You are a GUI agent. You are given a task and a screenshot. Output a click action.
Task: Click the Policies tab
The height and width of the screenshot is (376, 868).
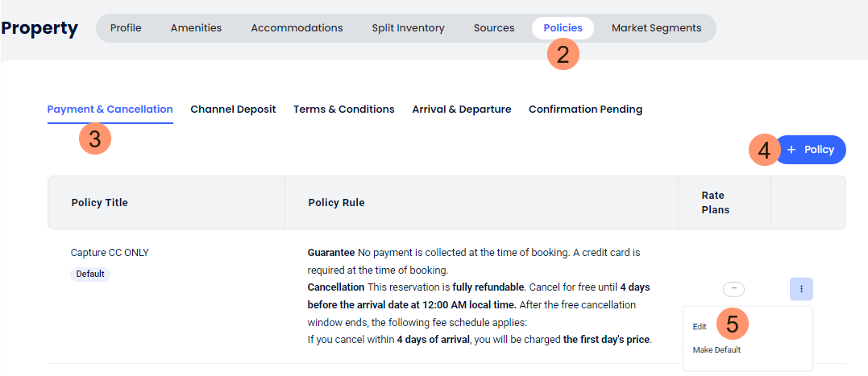pos(563,28)
